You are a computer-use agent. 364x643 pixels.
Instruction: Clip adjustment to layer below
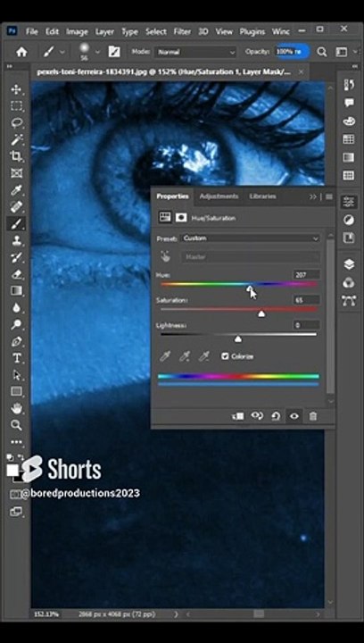238,416
